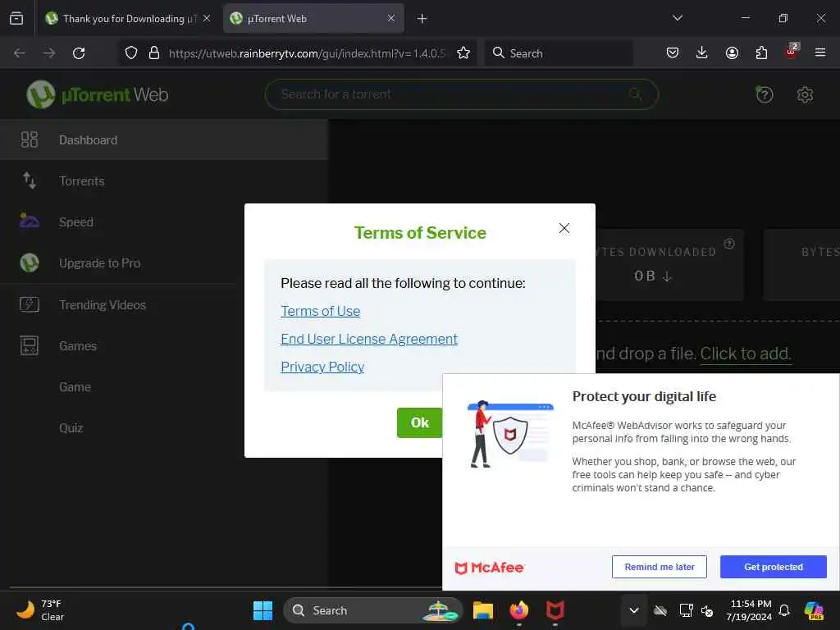
Task: Open File Explorer from taskbar
Action: pos(482,610)
